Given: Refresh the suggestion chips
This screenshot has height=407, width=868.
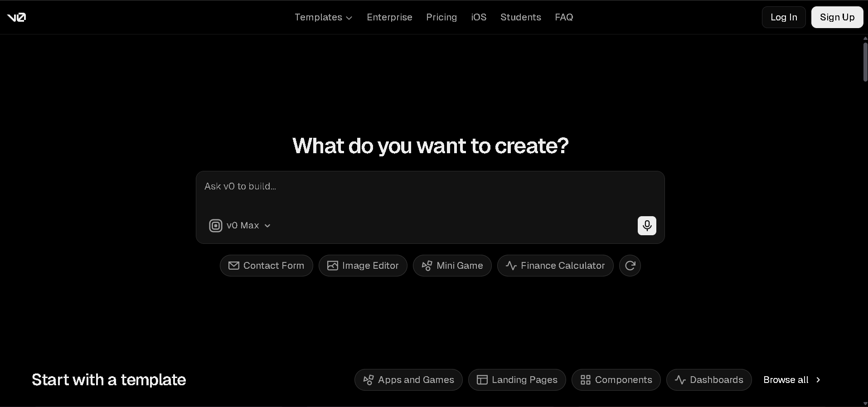Looking at the screenshot, I should 630,266.
